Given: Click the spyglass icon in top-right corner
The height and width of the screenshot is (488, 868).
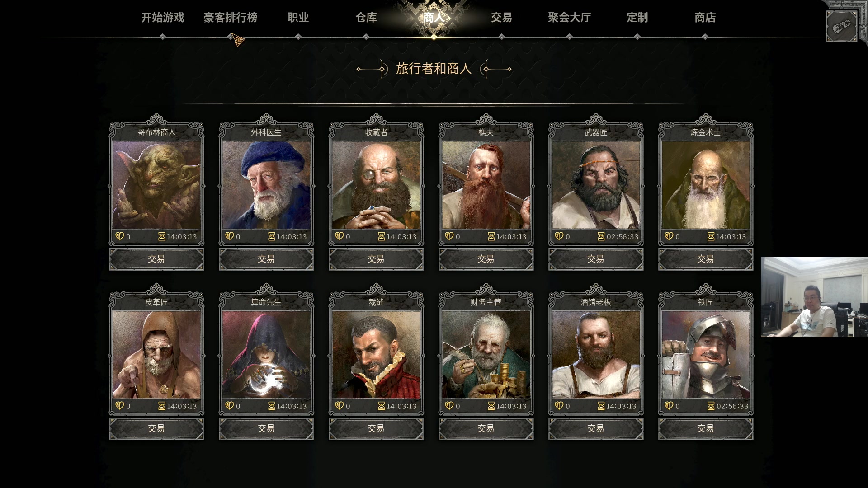Looking at the screenshot, I should pyautogui.click(x=841, y=27).
